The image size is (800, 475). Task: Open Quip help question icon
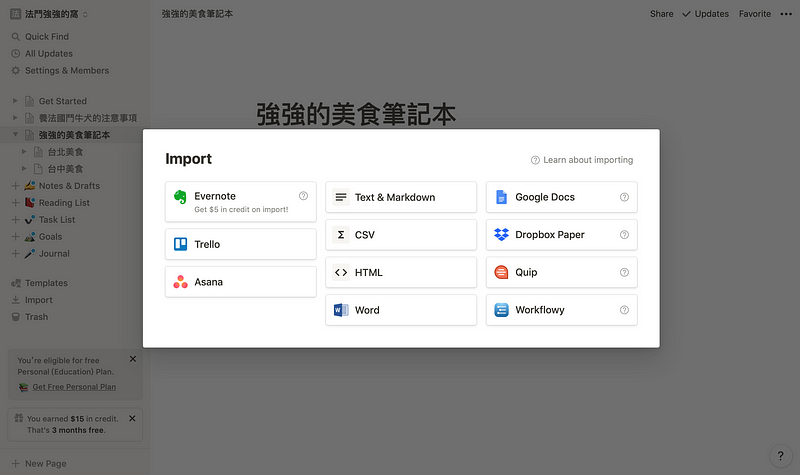pos(624,272)
